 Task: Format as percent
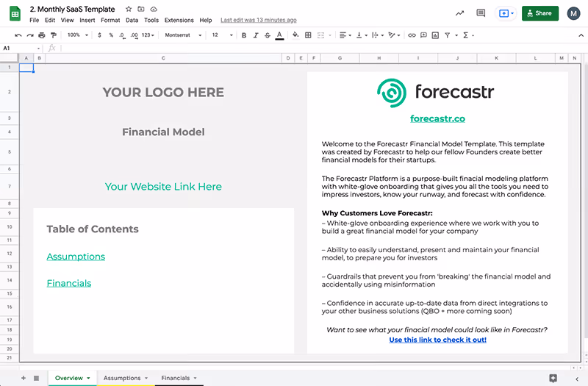pos(111,35)
